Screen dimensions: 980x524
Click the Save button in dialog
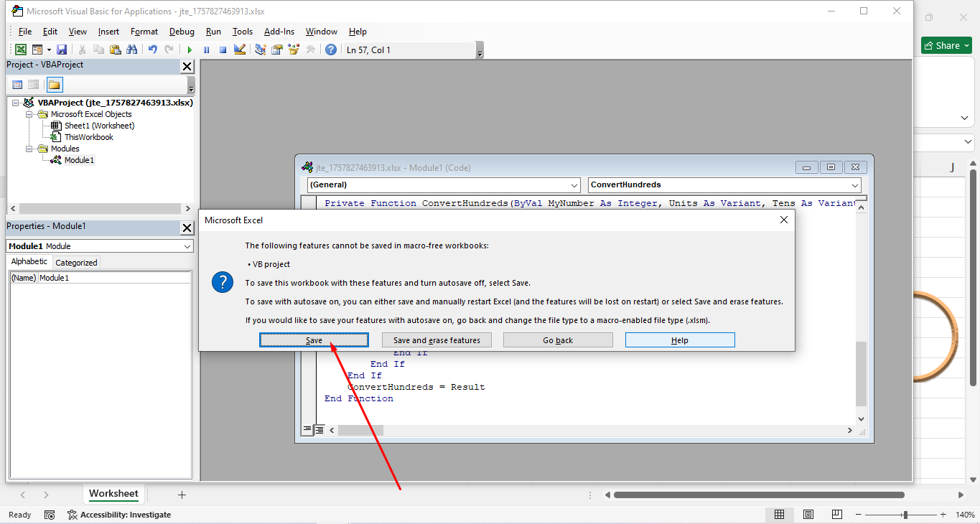314,340
